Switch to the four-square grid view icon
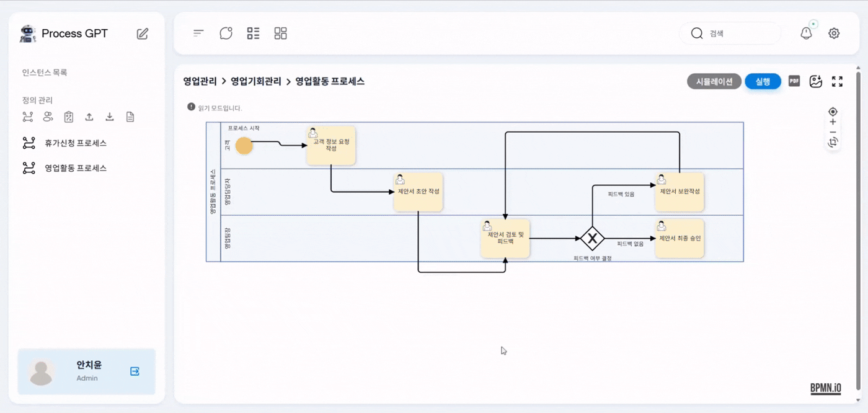The height and width of the screenshot is (413, 868). pos(280,33)
